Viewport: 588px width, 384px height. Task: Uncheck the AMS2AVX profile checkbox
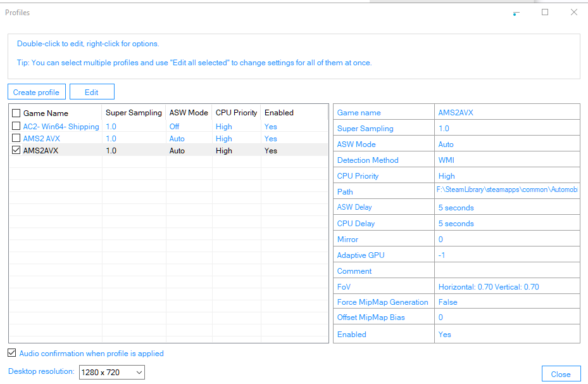coord(16,150)
